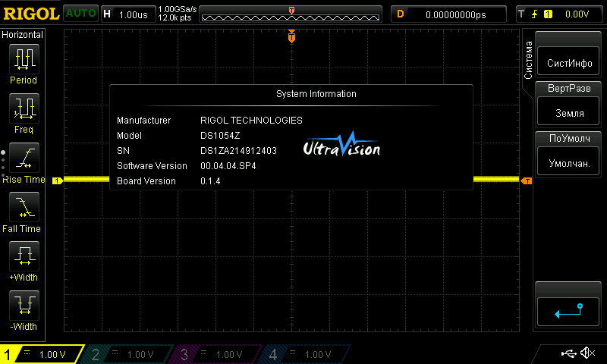The image size is (607, 364).
Task: Click the orange trigger position marker on the grid
Action: (292, 36)
